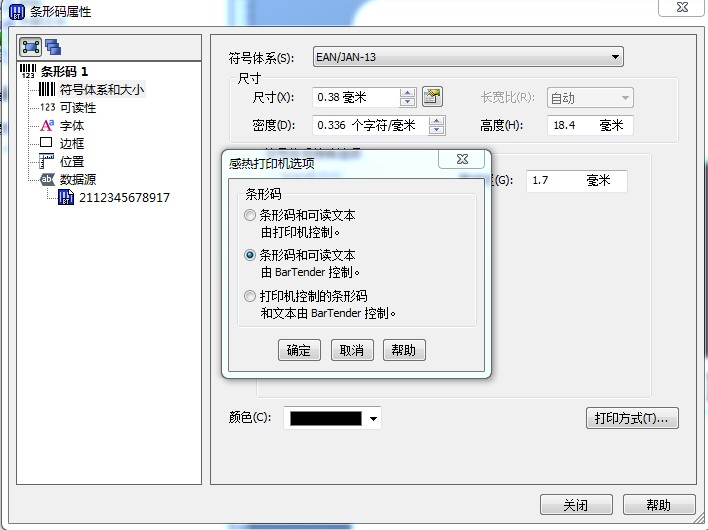Select the 边框 border item
The height and width of the screenshot is (530, 708).
(72, 144)
